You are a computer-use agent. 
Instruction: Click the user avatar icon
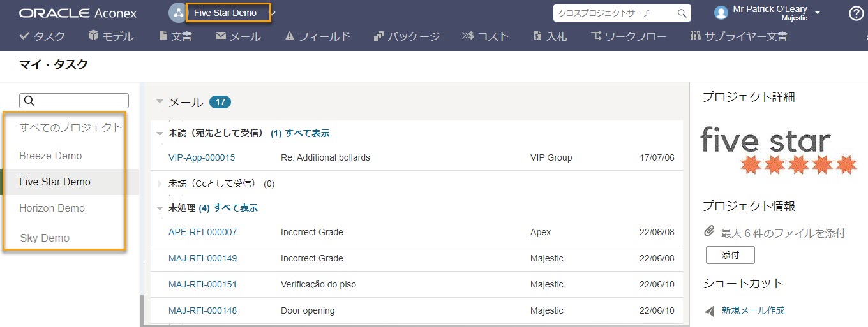721,13
